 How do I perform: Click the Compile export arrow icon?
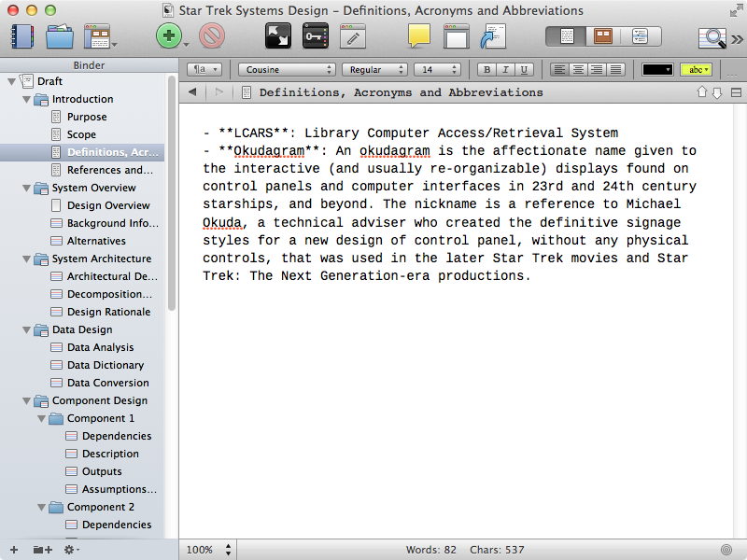point(493,36)
